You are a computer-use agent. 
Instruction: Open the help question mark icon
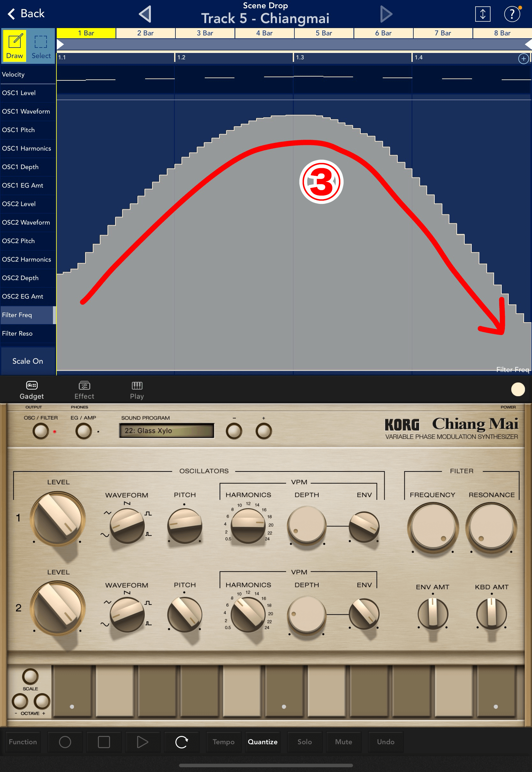tap(512, 14)
